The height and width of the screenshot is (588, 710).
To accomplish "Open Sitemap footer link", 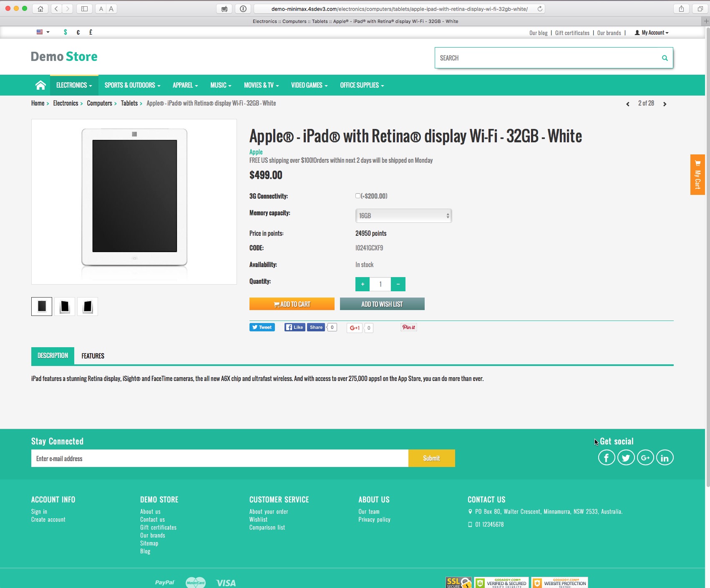I will click(149, 543).
